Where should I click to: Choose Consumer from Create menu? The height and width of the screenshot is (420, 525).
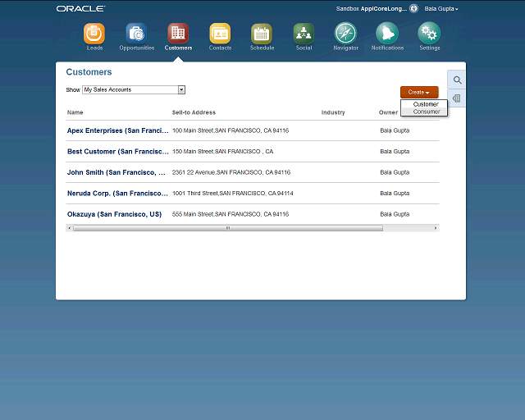tap(427, 112)
